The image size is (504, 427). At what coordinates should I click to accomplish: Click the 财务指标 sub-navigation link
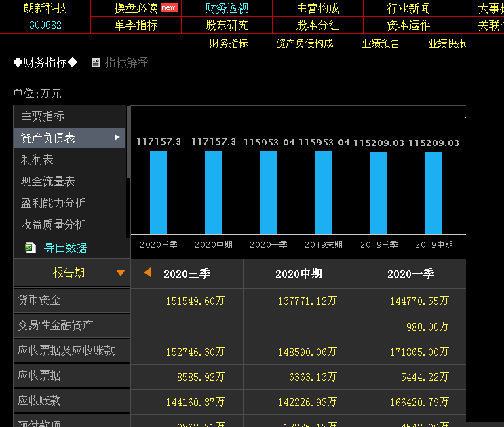click(x=229, y=43)
